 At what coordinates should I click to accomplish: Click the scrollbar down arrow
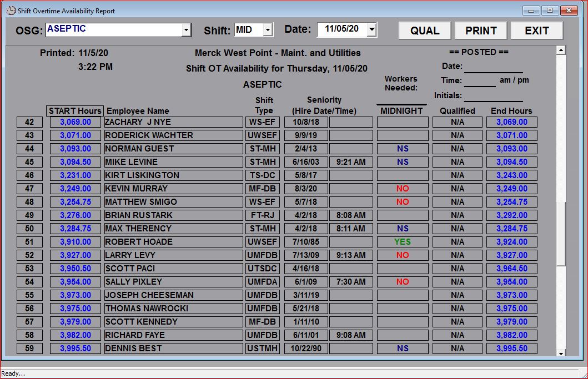tap(561, 353)
